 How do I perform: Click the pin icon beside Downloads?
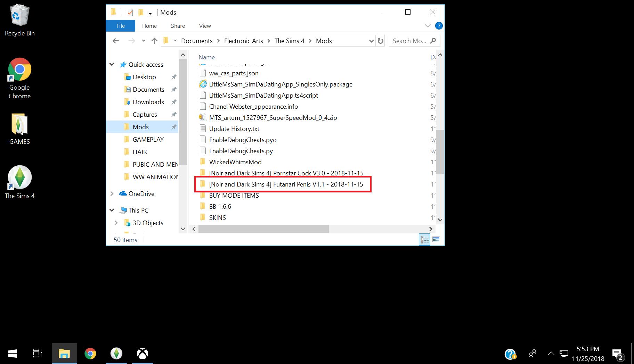[174, 102]
